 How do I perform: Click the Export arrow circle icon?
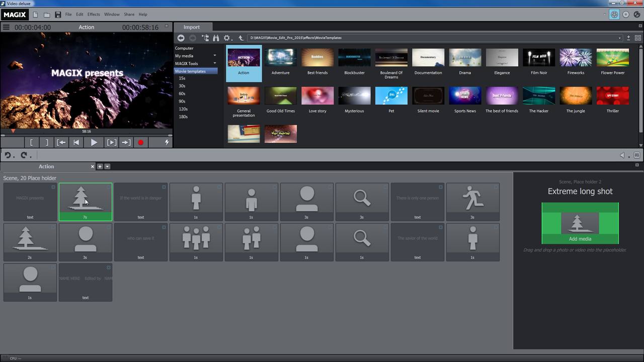(x=637, y=15)
